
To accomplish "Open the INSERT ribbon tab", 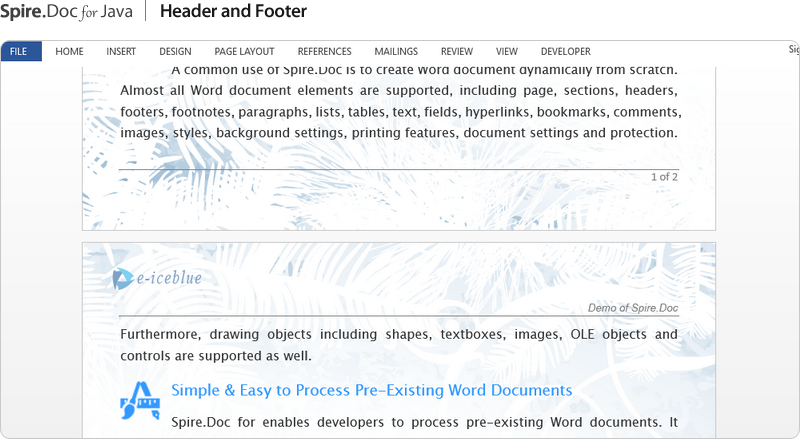I will pos(121,52).
